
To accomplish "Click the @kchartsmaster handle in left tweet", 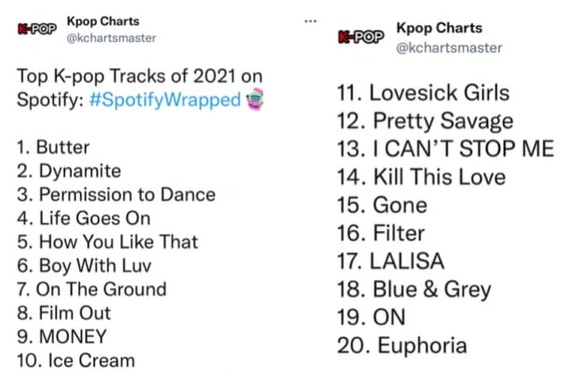I will pos(111,38).
